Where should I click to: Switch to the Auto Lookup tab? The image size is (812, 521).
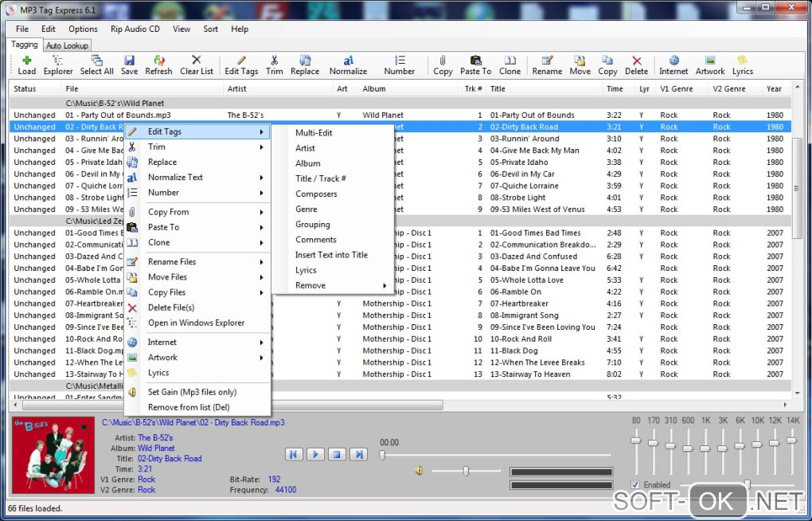click(x=68, y=45)
